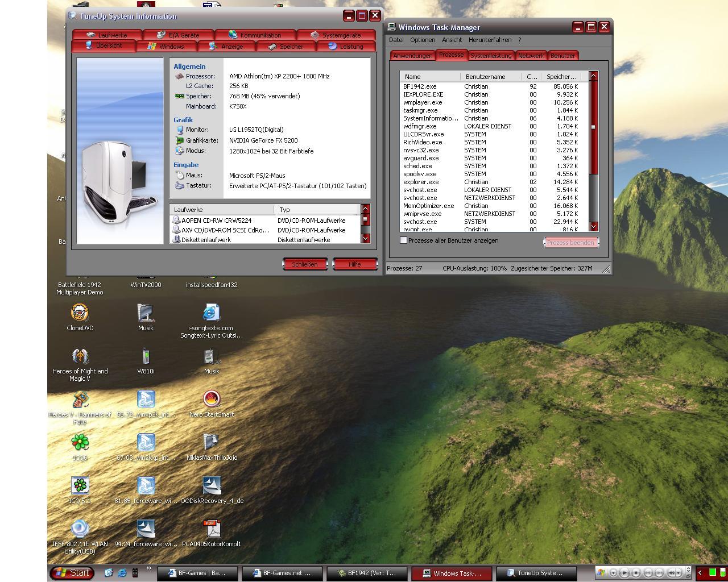The image size is (728, 582).
Task: Toggle Prozesse aller Benutzer anzeigen checkbox
Action: [x=404, y=240]
